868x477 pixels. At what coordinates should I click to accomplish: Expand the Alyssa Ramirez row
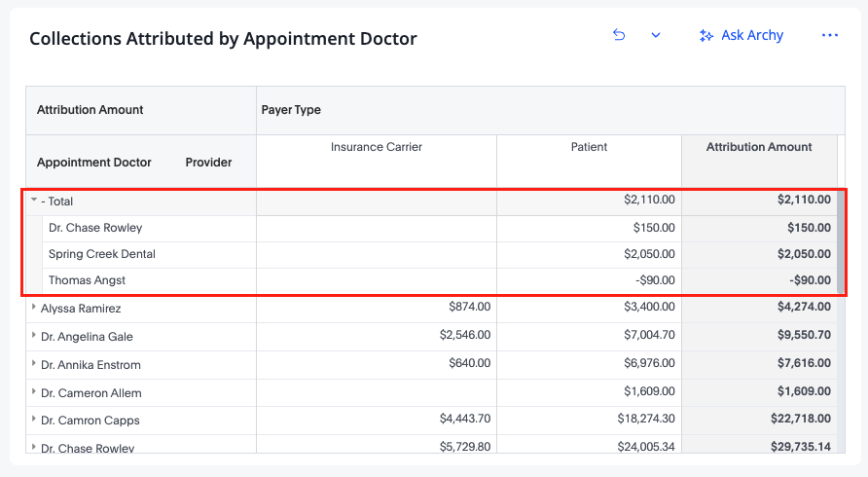[34, 307]
